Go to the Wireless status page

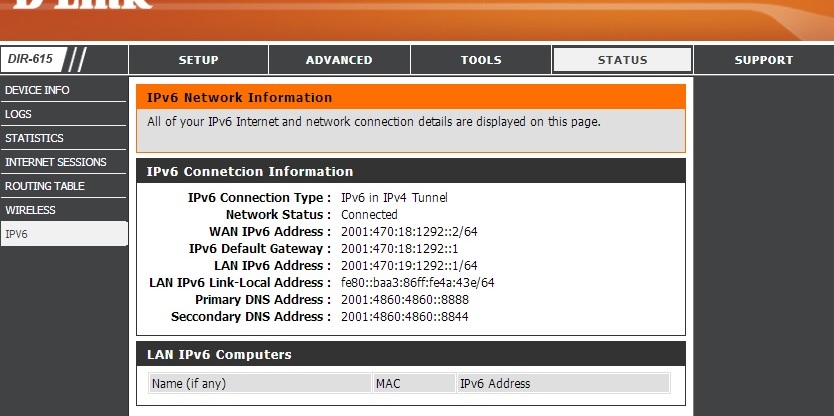(30, 210)
